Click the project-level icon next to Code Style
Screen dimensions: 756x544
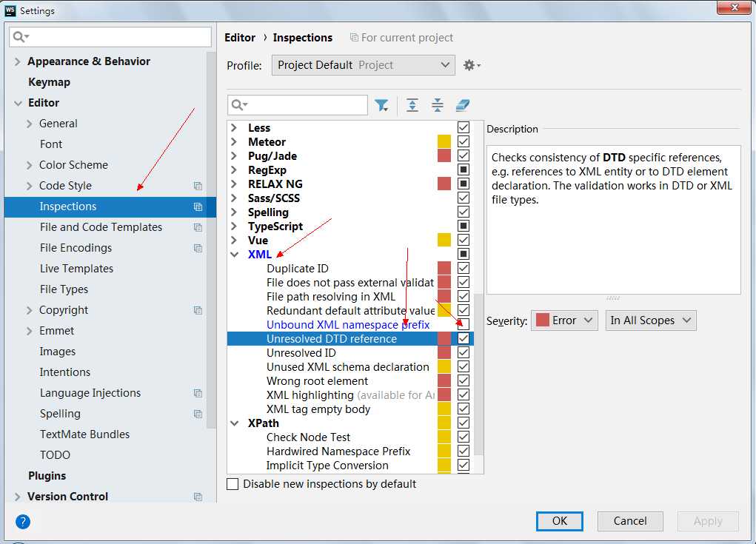click(x=198, y=186)
